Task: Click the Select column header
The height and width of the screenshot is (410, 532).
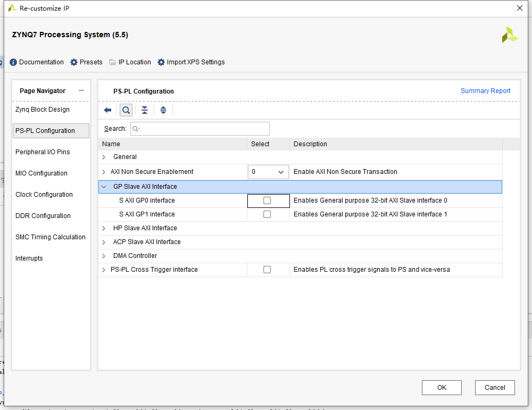Action: click(x=268, y=144)
